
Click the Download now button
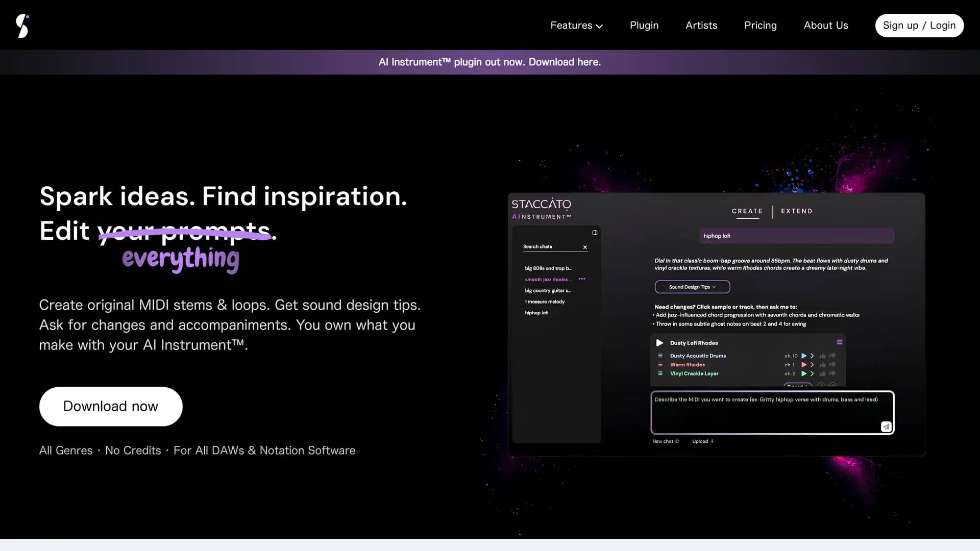coord(111,407)
